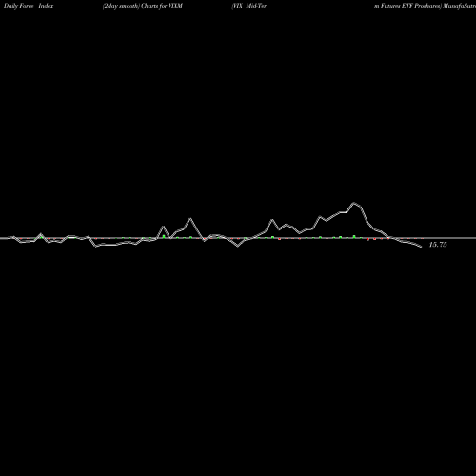This screenshot has height=476, width=476.
Task: Click the 'm Futures ETF Proshares) MunafaSutra' text
Action: pyautogui.click(x=425, y=6)
